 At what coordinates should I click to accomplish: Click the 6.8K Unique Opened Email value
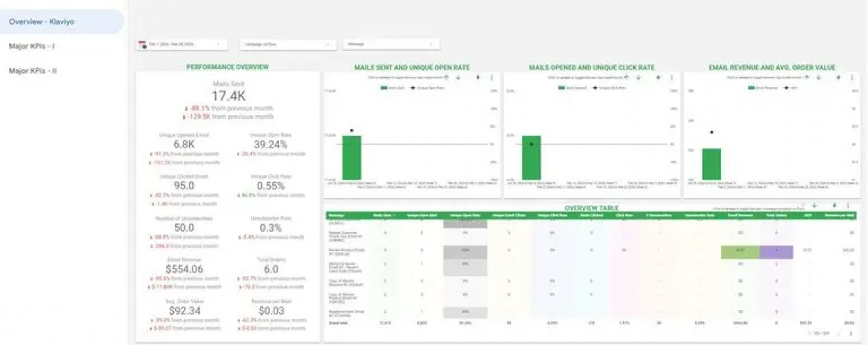(184, 145)
